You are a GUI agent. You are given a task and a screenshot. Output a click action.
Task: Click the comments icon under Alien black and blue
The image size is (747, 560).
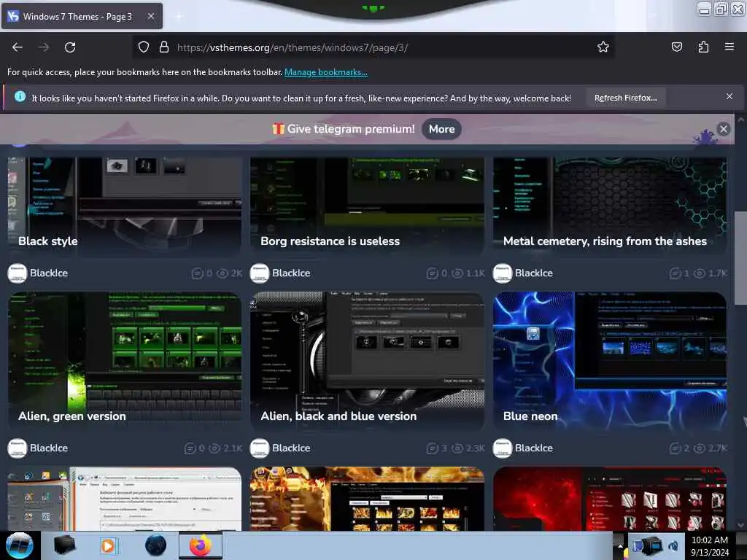click(x=432, y=448)
